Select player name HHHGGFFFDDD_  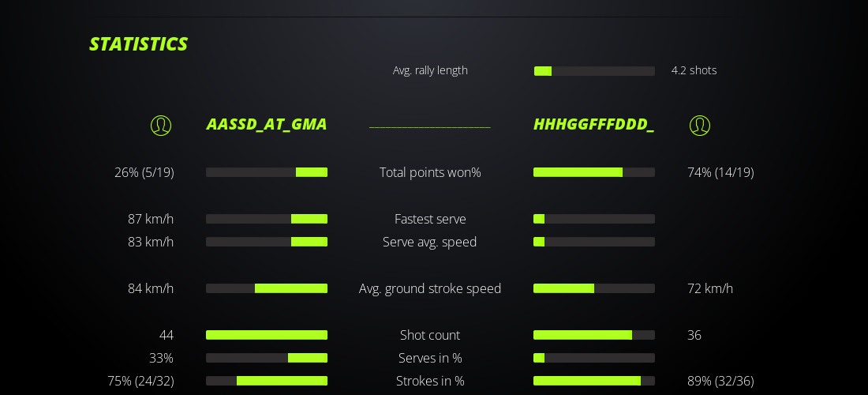click(593, 124)
